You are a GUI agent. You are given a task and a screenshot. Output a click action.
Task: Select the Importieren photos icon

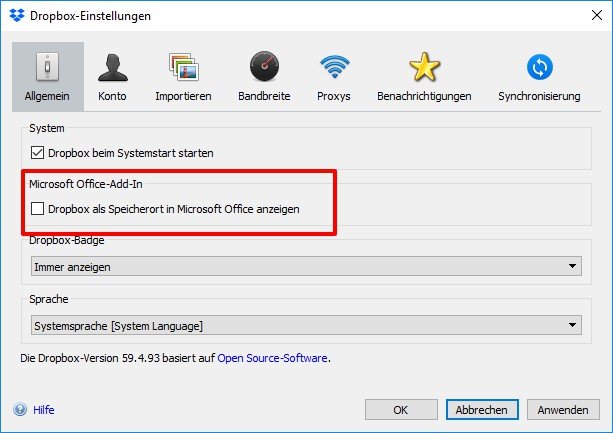point(183,67)
